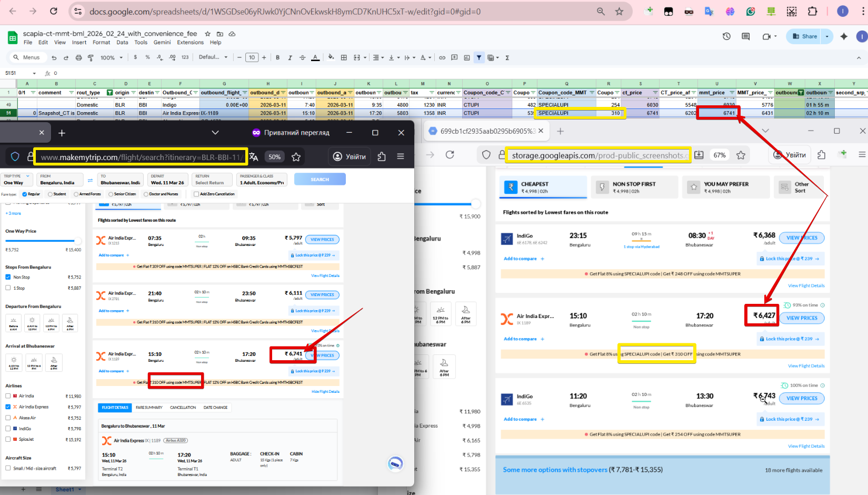Insert a chart from toolbar
This screenshot has width=868, height=495.
466,58
